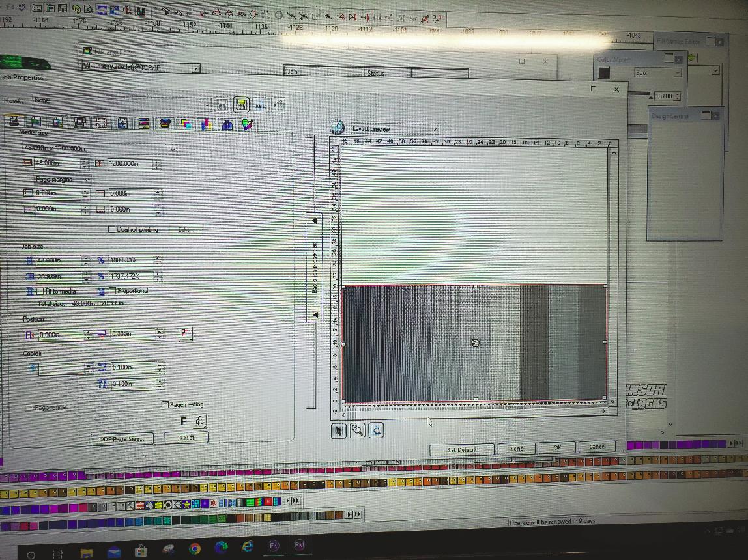
Task: Enable the Dual roll printing checkbox
Action: click(x=112, y=229)
